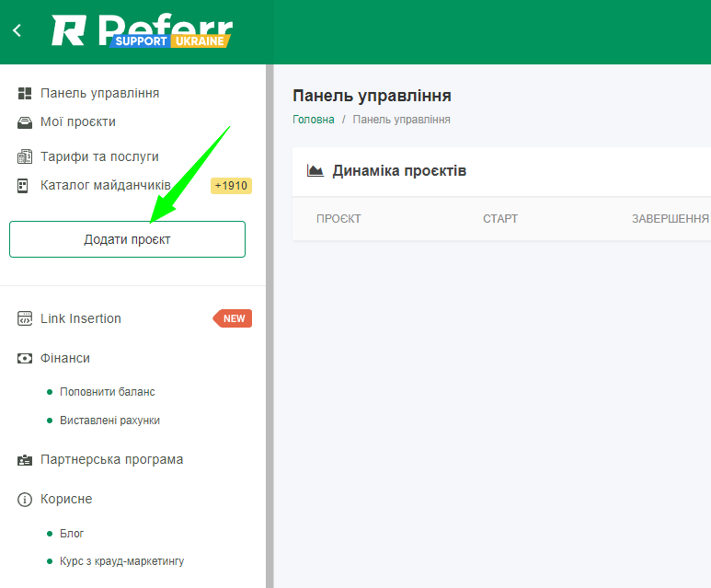Open Мої проєкти menu item
The height and width of the screenshot is (588, 711).
click(x=77, y=122)
